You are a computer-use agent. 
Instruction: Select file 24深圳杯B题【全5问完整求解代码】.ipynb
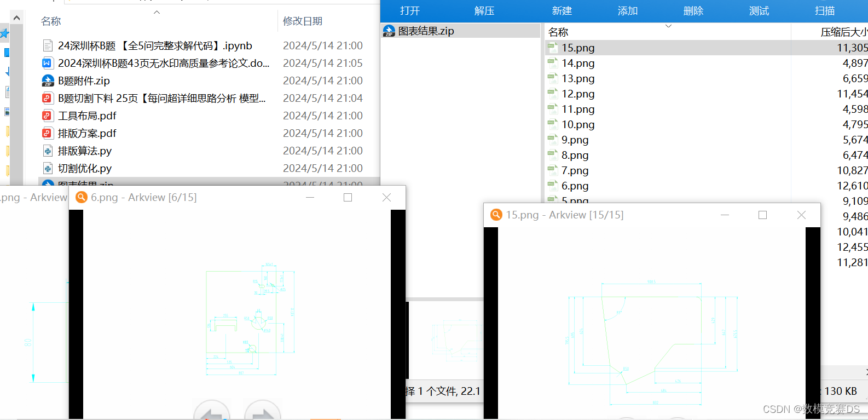point(155,45)
